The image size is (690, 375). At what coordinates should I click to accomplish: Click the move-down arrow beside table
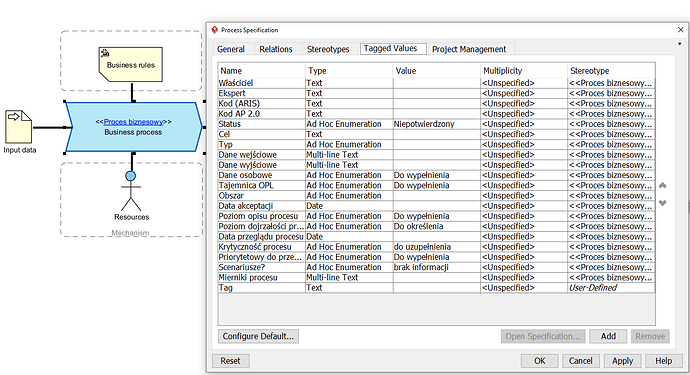click(x=663, y=203)
